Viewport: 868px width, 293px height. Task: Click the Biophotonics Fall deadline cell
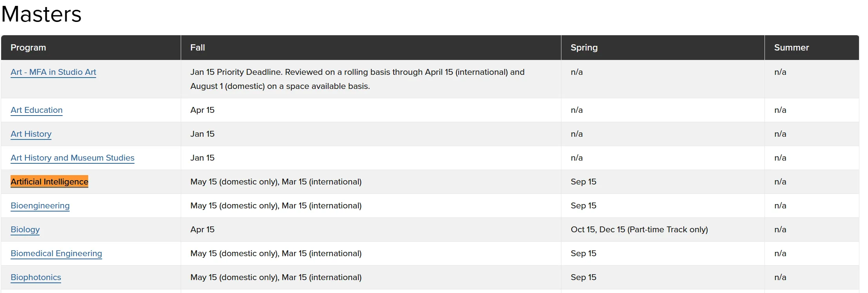pyautogui.click(x=276, y=277)
